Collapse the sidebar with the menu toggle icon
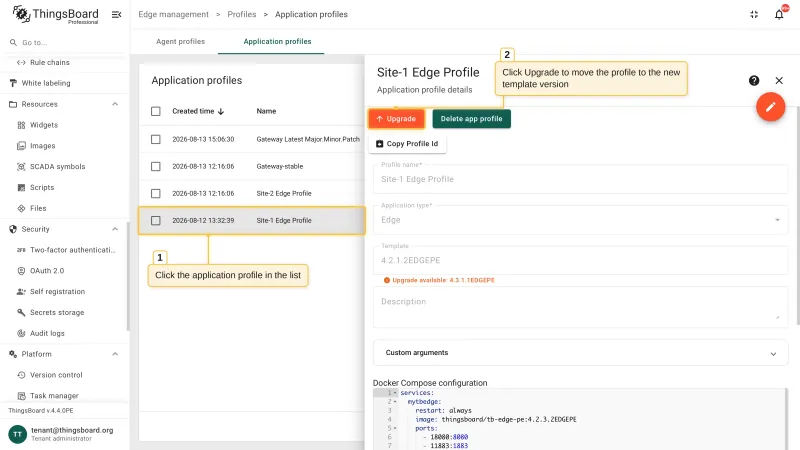Viewport: 800px width, 450px height. [116, 14]
